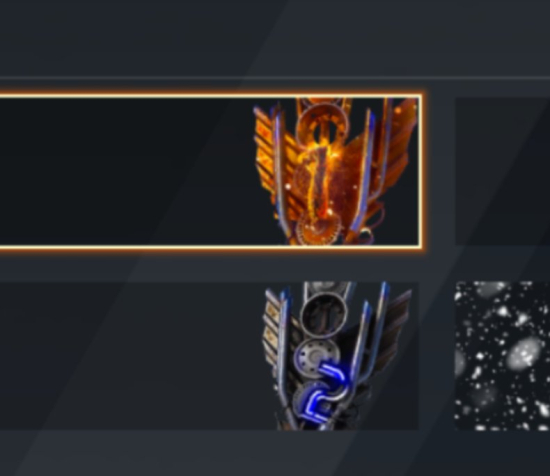This screenshot has height=476, width=550.
Task: Select the orange-highlighted flame emblem banner
Action: tap(210, 172)
